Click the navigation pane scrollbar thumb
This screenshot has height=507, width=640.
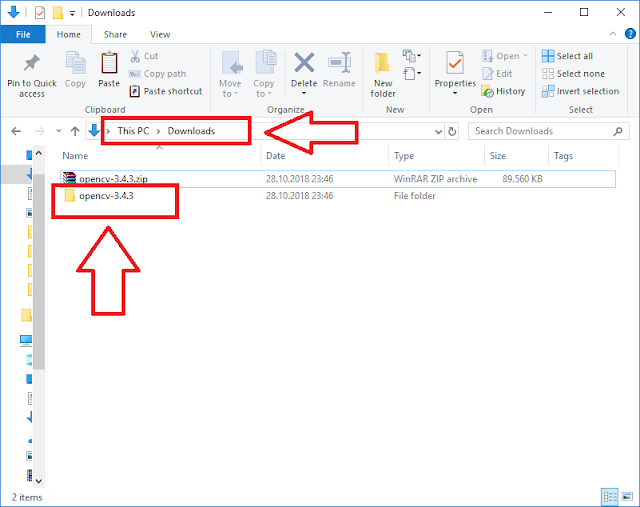(39, 271)
